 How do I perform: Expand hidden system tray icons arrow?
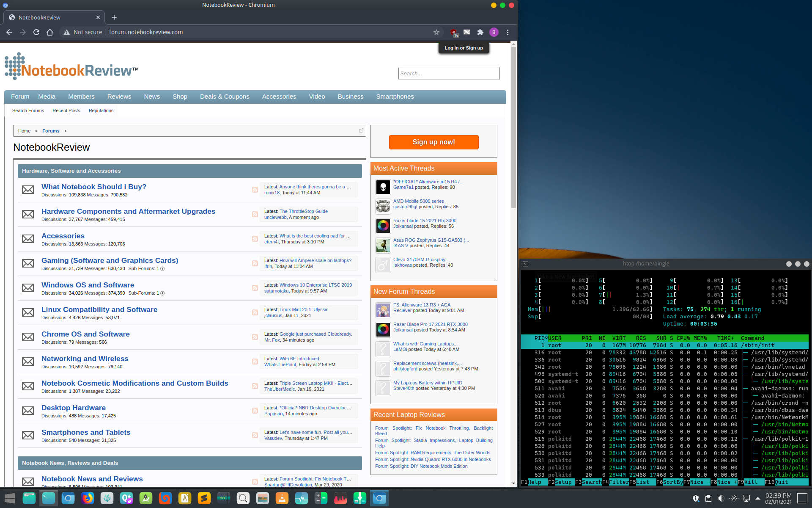point(758,498)
